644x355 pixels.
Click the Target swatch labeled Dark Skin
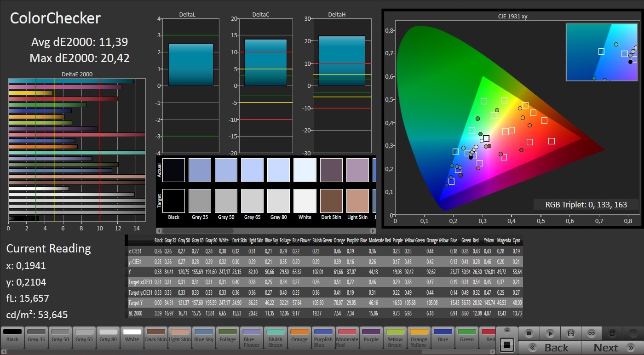tap(331, 200)
